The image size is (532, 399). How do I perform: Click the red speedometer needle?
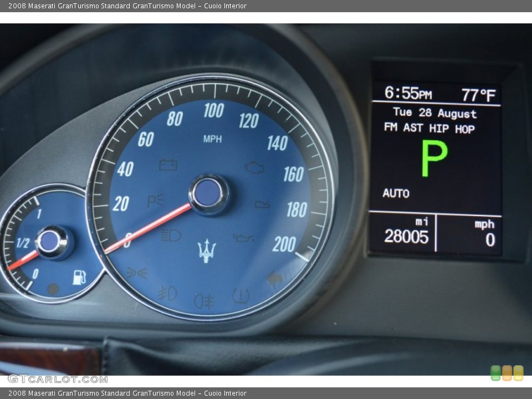click(147, 228)
